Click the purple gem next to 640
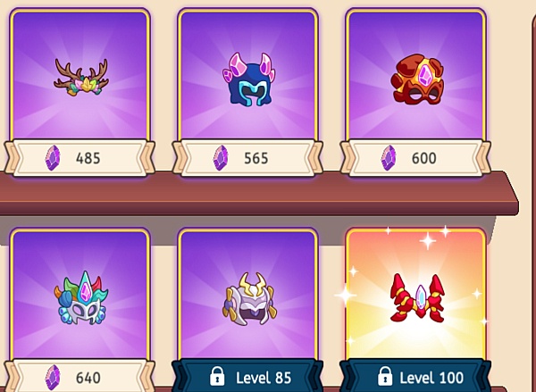This screenshot has height=392, width=536. click(x=53, y=378)
